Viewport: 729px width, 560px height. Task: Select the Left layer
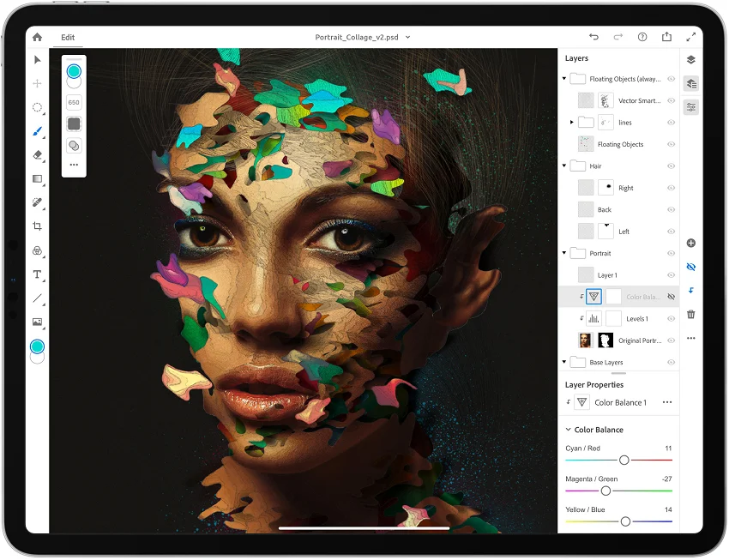pos(618,232)
